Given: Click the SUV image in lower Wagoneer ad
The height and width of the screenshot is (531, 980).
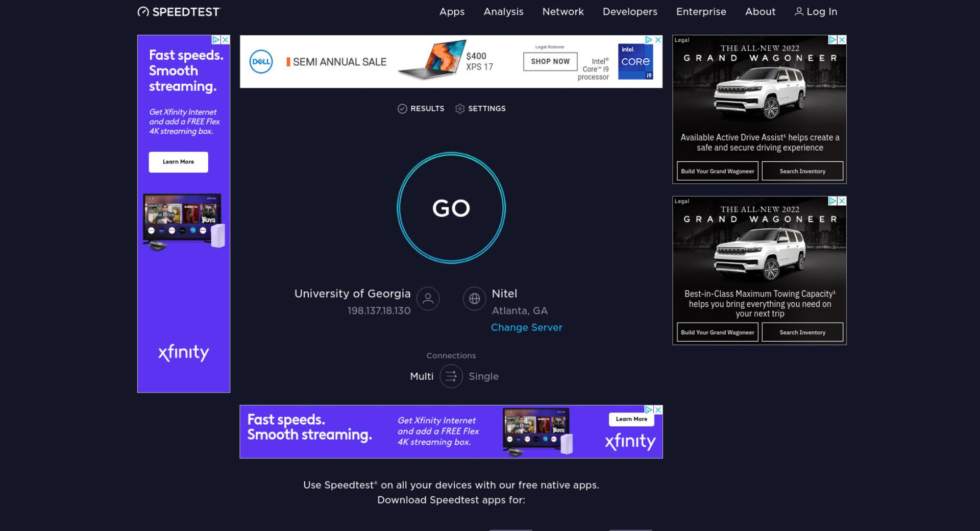Looking at the screenshot, I should (759, 254).
